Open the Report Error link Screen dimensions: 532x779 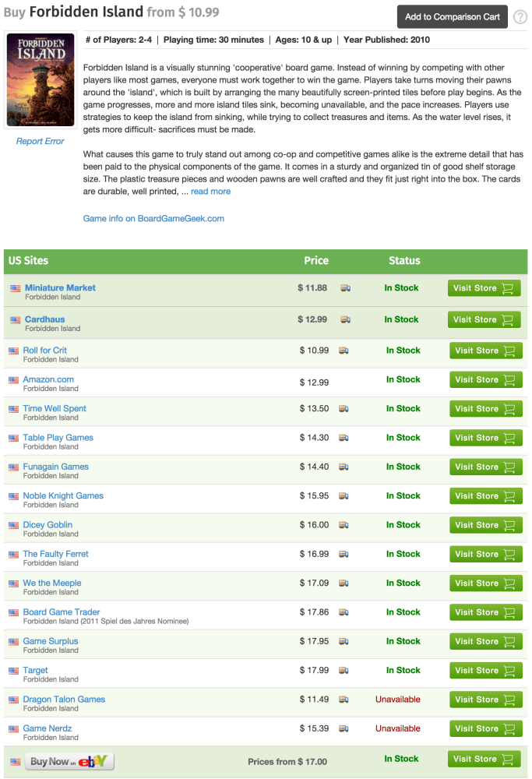pos(41,142)
